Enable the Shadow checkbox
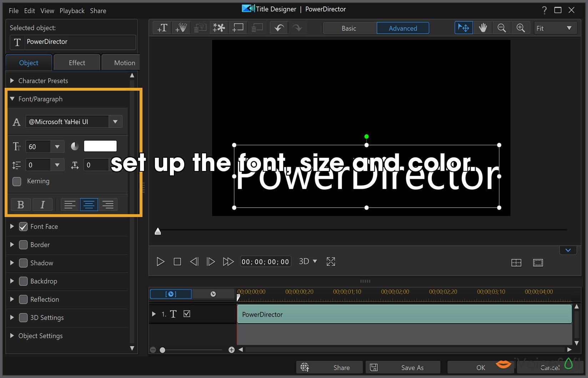 pyautogui.click(x=23, y=263)
